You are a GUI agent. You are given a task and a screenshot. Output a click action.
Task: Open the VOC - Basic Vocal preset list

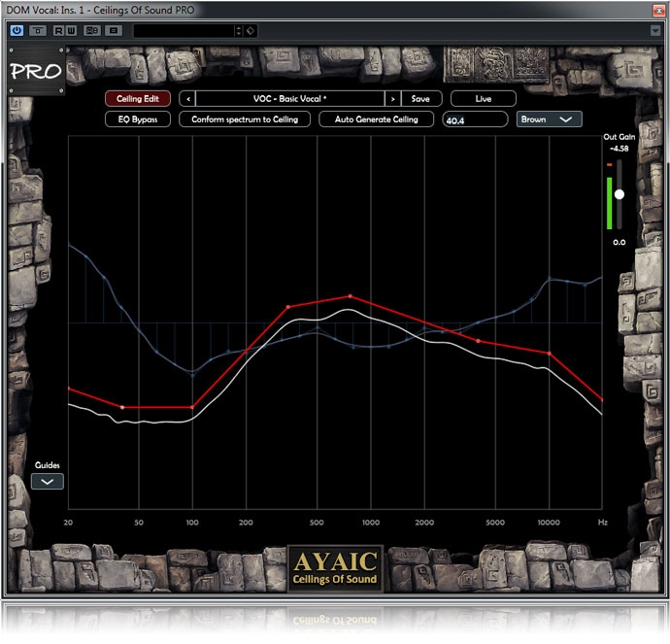pos(290,98)
